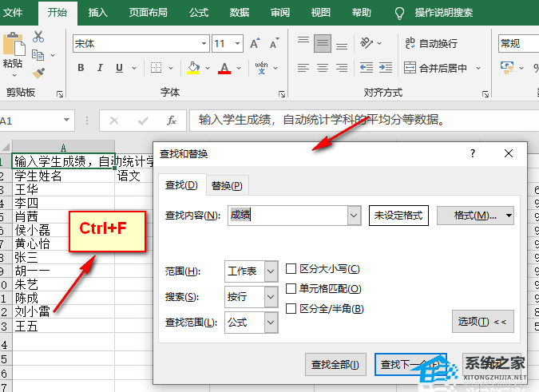Click the formula bar text
The width and height of the screenshot is (539, 392).
click(322, 120)
